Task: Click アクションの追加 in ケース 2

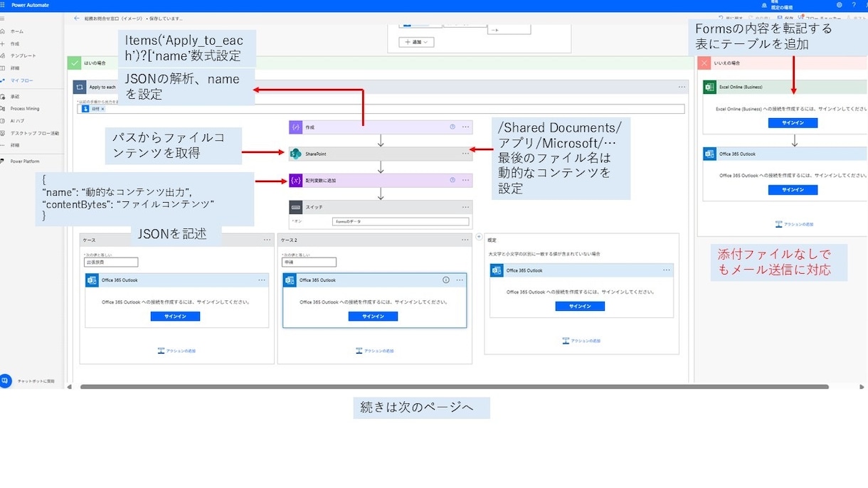Action: coord(374,351)
